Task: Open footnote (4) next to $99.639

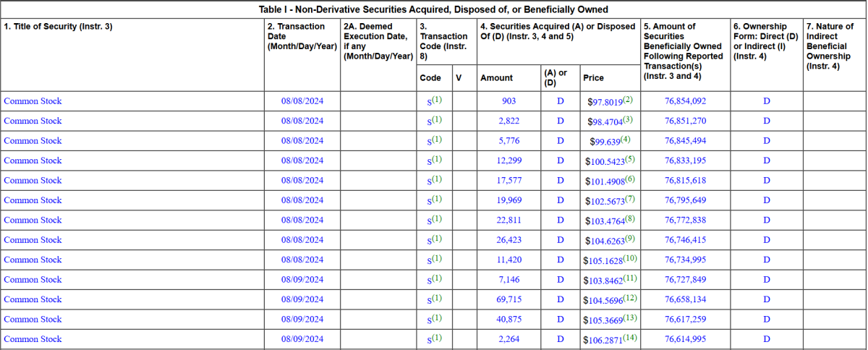Action: [x=625, y=139]
